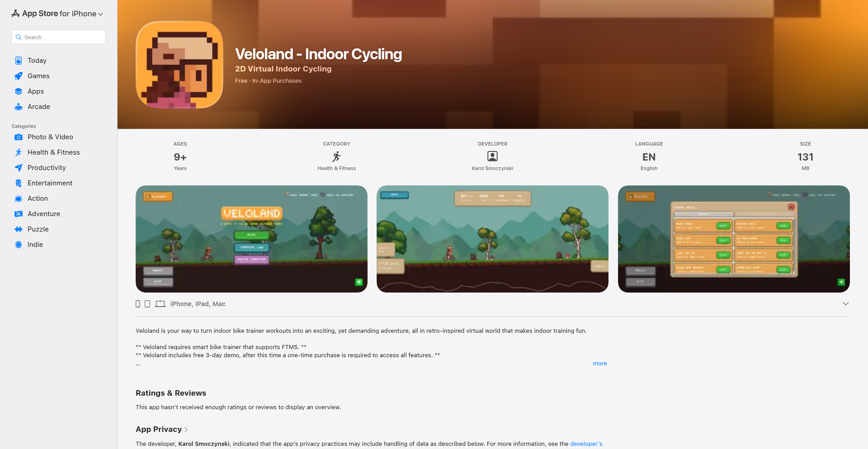Image resolution: width=868 pixels, height=449 pixels.
Task: Open the Productivity category
Action: (x=47, y=168)
